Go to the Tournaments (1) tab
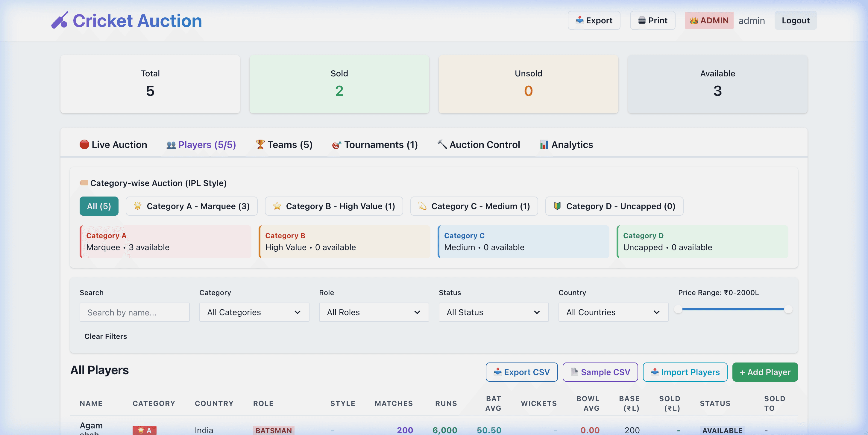The width and height of the screenshot is (868, 435). coord(375,145)
